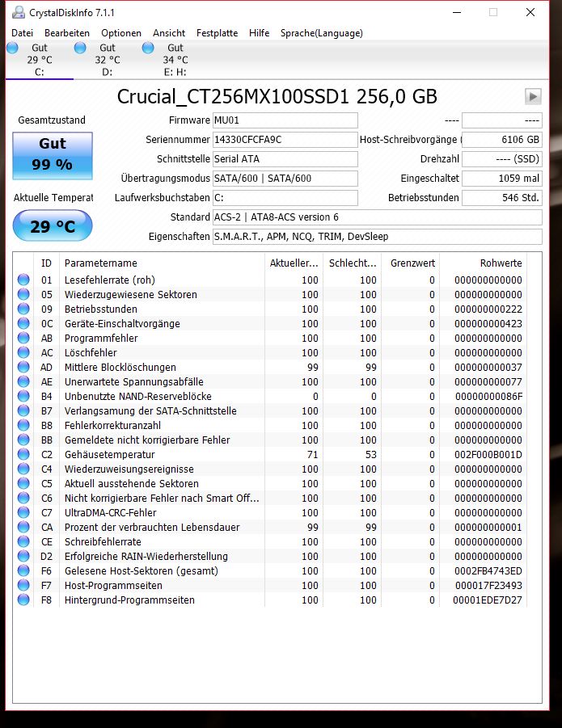Click the Seriennummer field 14330CFCFA9C
The image size is (562, 728).
coord(285,140)
